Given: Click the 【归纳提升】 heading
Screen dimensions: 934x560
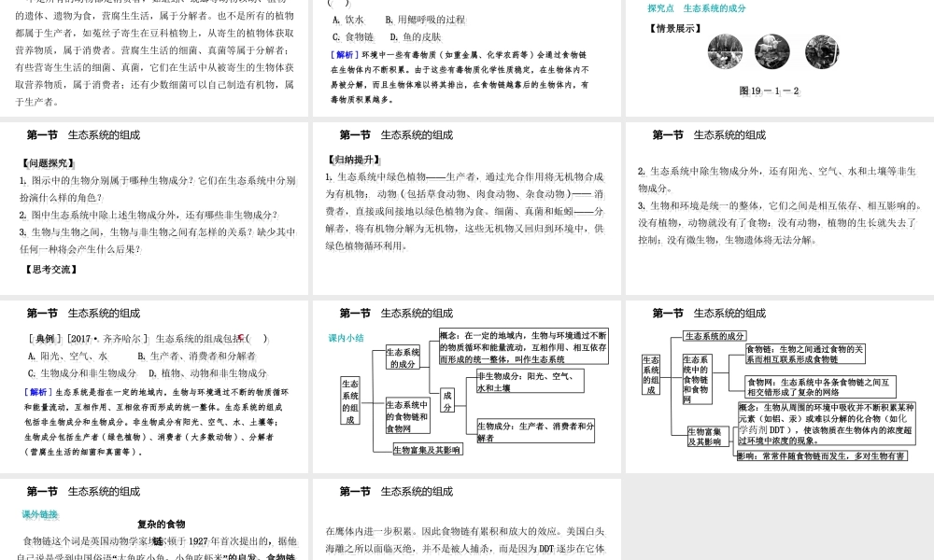Looking at the screenshot, I should coord(354,160).
